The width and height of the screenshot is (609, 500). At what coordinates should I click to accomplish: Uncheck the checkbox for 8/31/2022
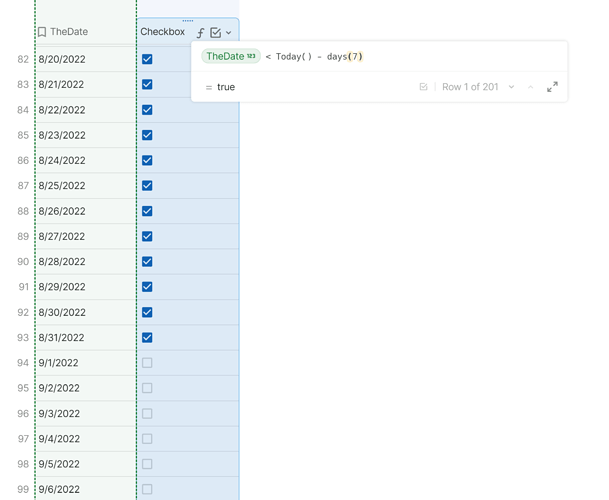click(x=147, y=338)
